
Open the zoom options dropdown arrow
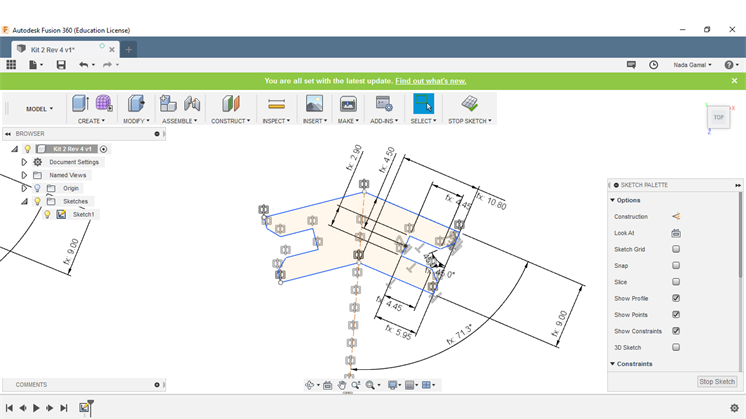click(379, 385)
